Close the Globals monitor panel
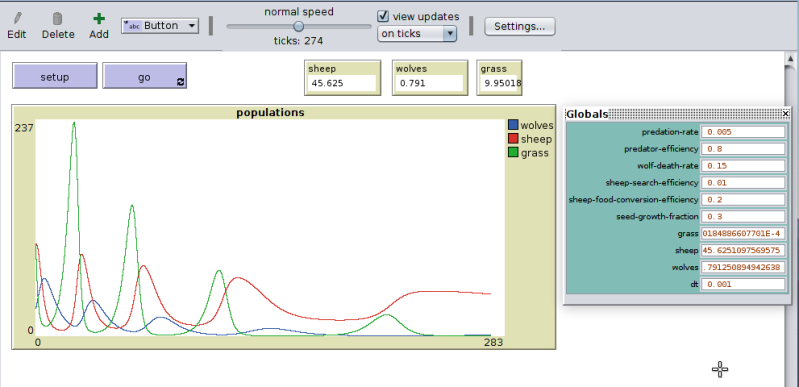The height and width of the screenshot is (387, 799). coord(785,114)
